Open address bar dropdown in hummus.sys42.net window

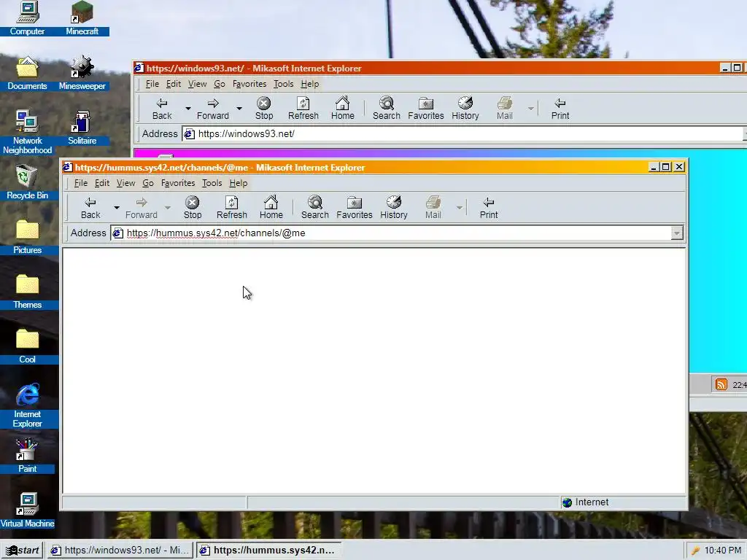pyautogui.click(x=676, y=233)
